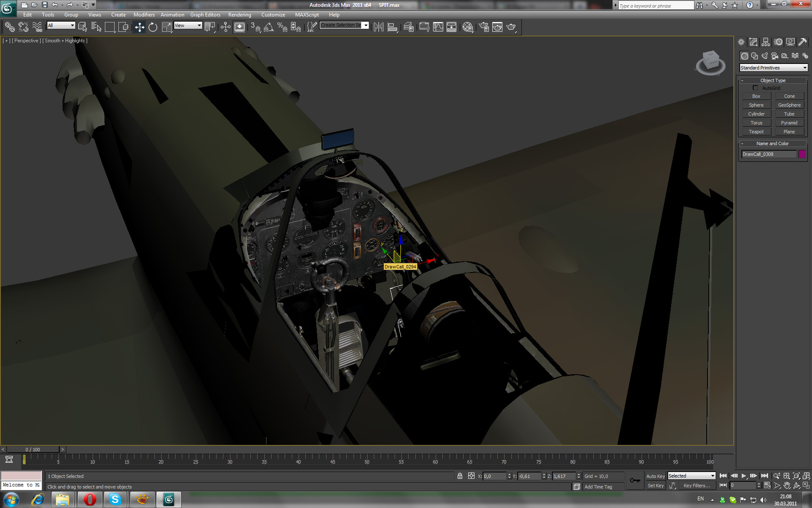Toggle Auto Key animation mode
Image resolution: width=812 pixels, height=508 pixels.
click(x=655, y=476)
